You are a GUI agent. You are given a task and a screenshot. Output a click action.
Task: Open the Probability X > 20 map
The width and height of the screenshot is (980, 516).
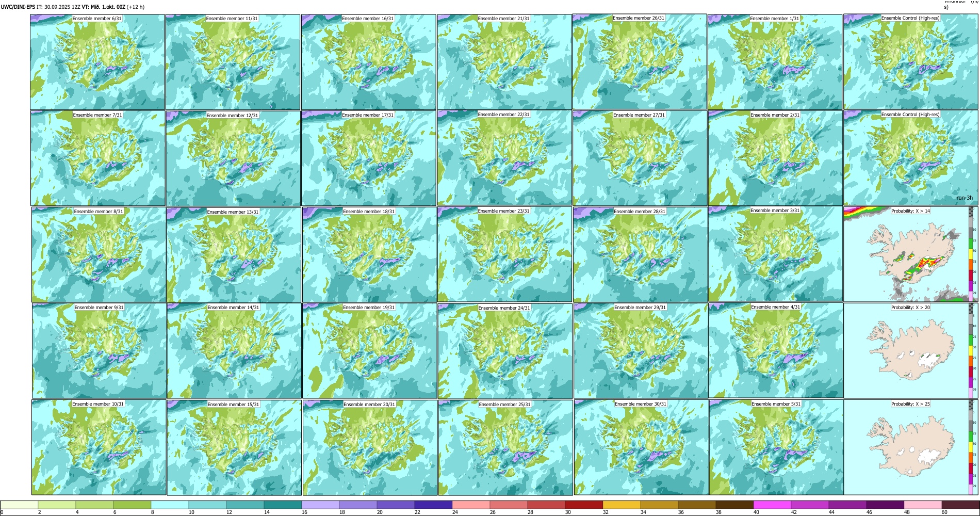tap(906, 351)
